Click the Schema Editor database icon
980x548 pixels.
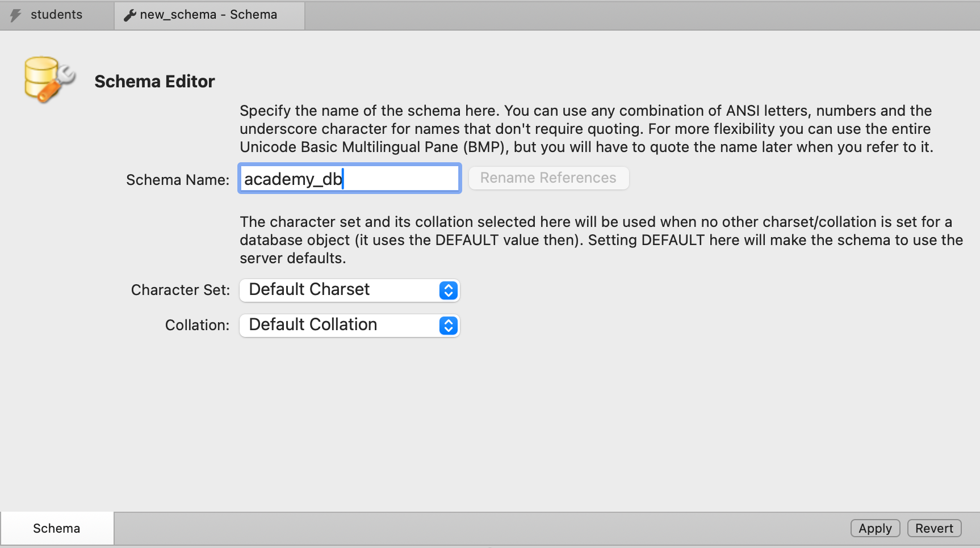[x=49, y=79]
